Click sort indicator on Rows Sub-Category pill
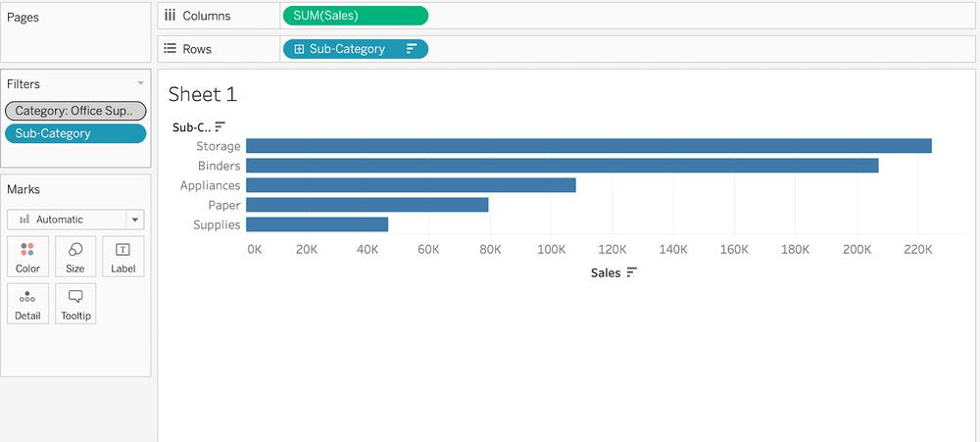This screenshot has width=980, height=442. (411, 49)
